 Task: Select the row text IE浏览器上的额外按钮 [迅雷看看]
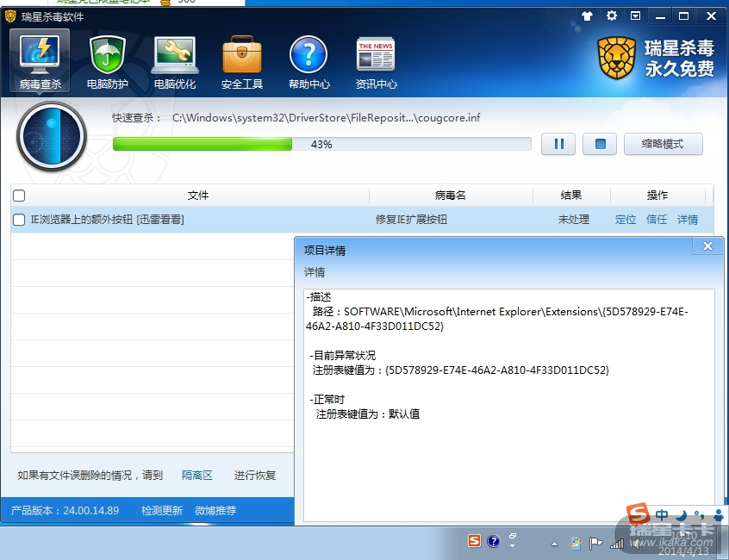coord(108,220)
